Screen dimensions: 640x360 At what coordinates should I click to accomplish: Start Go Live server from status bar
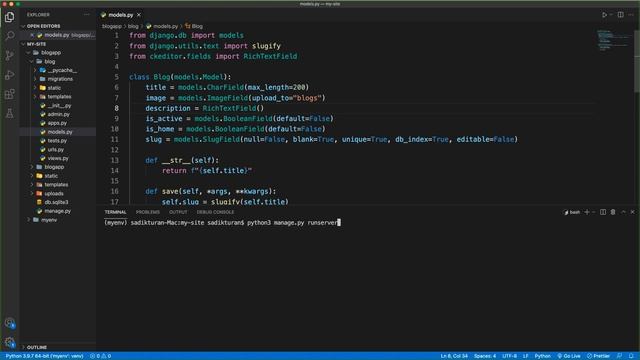[x=569, y=356]
